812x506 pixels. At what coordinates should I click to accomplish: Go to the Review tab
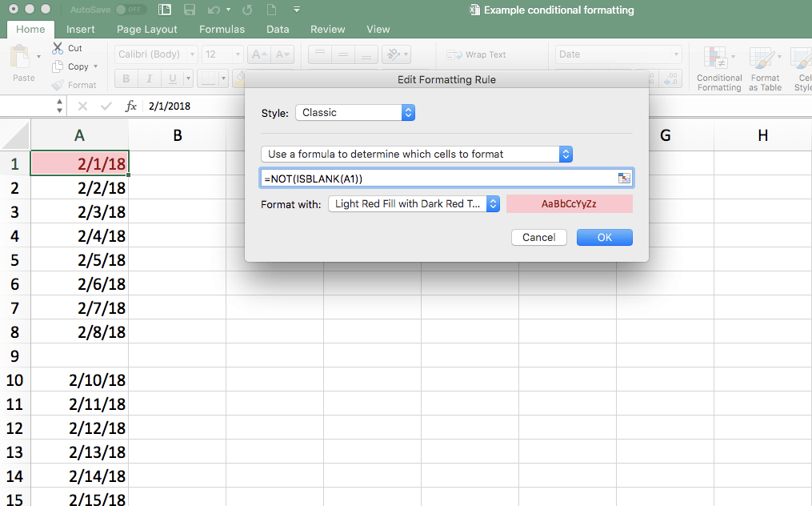click(x=327, y=29)
